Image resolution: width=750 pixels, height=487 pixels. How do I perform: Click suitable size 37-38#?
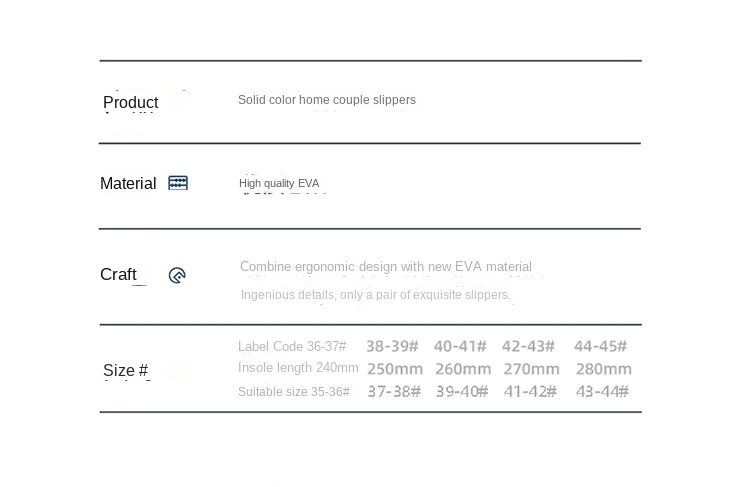click(394, 391)
